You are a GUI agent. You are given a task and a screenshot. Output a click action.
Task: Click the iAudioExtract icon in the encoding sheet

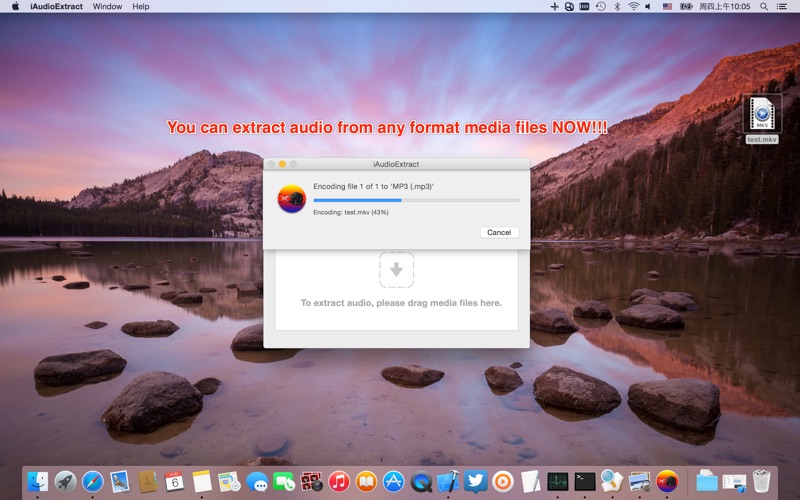pyautogui.click(x=291, y=199)
